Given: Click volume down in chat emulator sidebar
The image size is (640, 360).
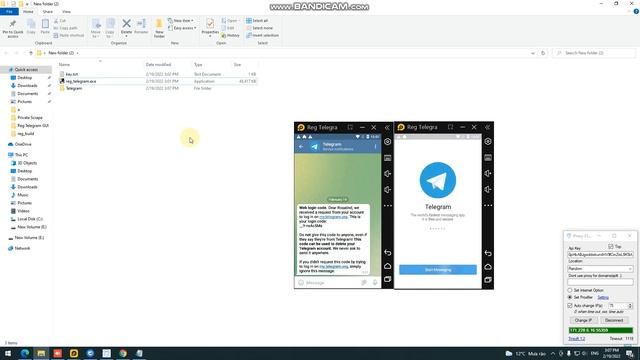Looking at the screenshot, I should 387,189.
